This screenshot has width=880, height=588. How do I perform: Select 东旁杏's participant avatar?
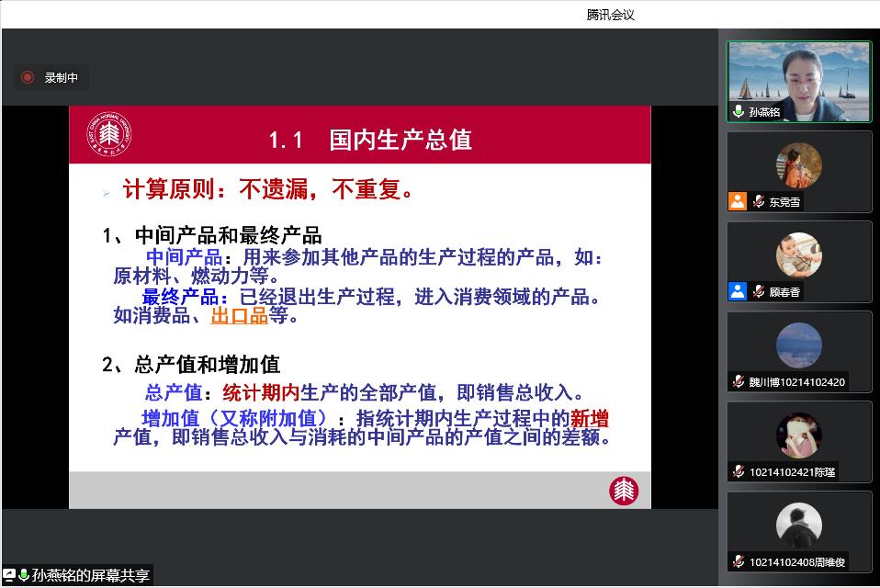tap(798, 165)
